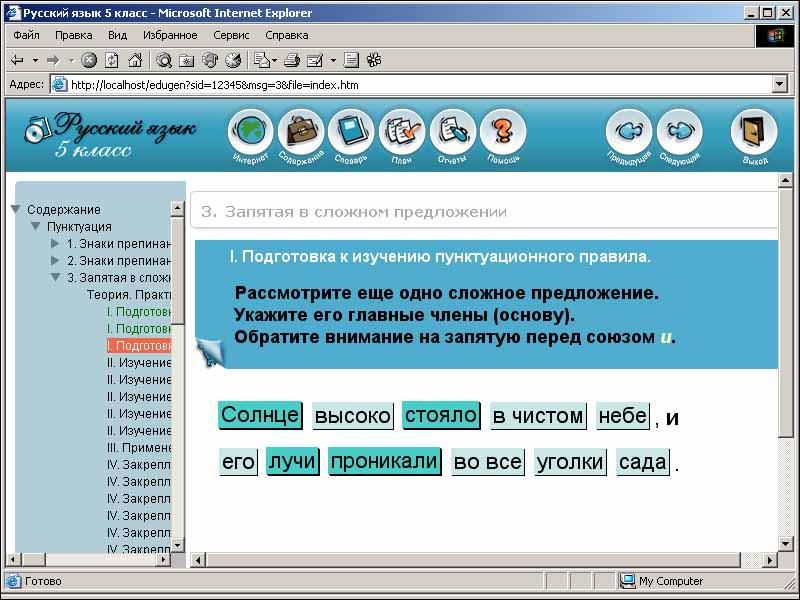Click the Выход exit door icon
Image resolution: width=800 pixels, height=600 pixels.
755,133
